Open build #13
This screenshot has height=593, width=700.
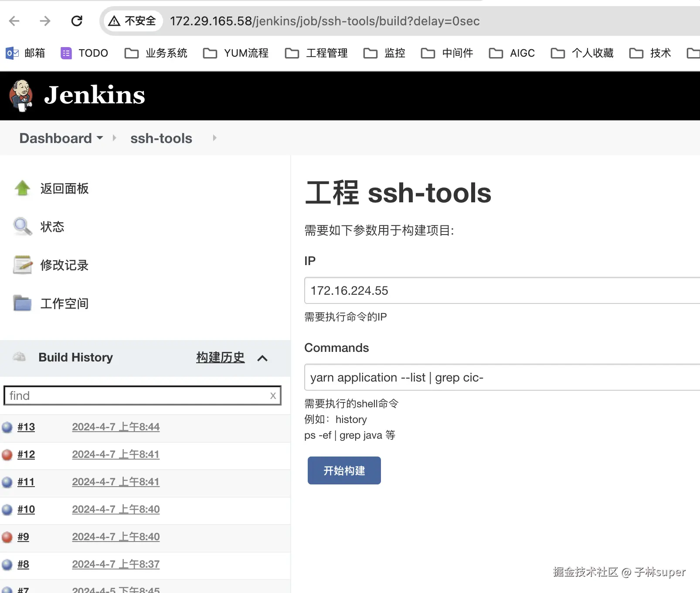click(26, 427)
